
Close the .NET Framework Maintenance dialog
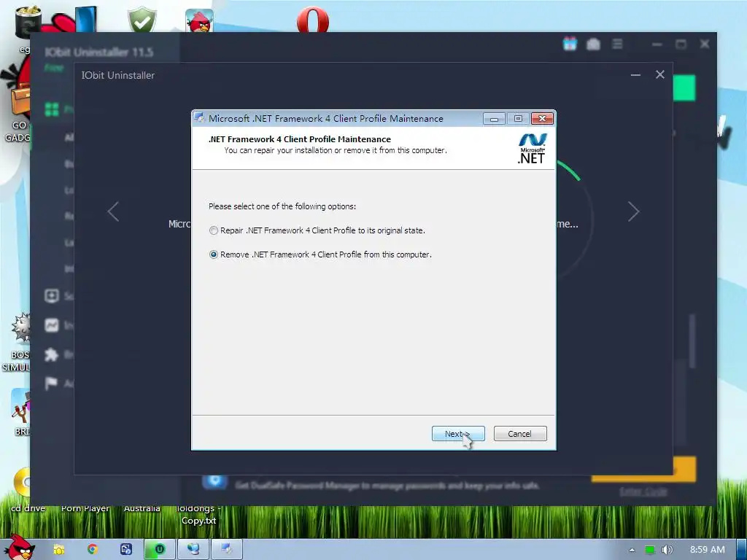click(x=542, y=119)
